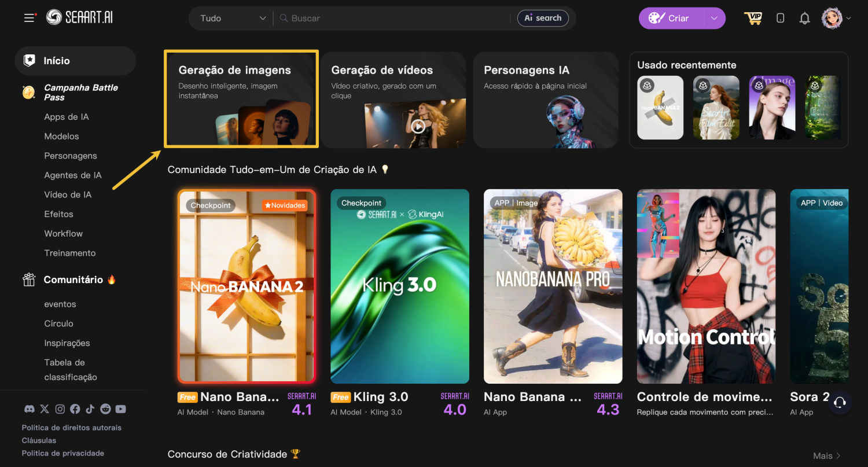Open the customer support headset icon

tap(840, 402)
